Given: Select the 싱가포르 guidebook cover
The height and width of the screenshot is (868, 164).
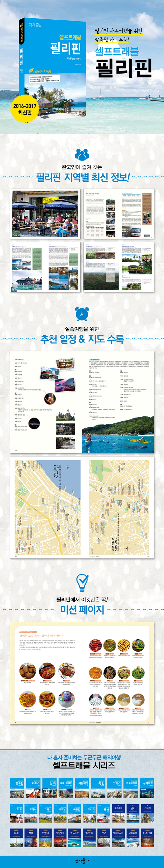Looking at the screenshot, I should tap(147, 788).
